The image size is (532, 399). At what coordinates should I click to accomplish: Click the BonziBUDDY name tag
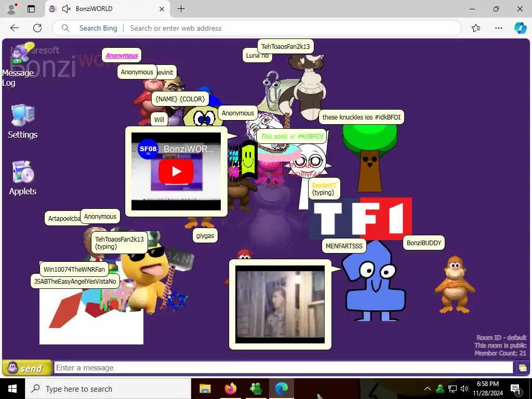(424, 243)
